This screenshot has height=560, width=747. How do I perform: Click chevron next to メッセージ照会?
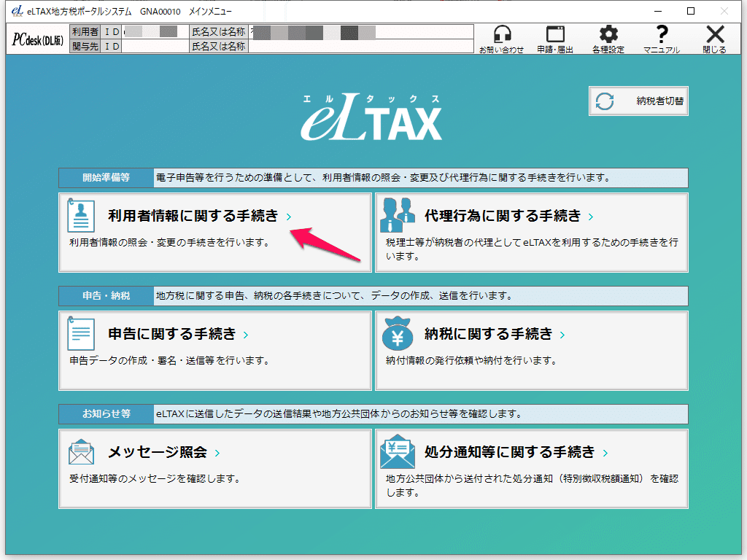click(217, 453)
